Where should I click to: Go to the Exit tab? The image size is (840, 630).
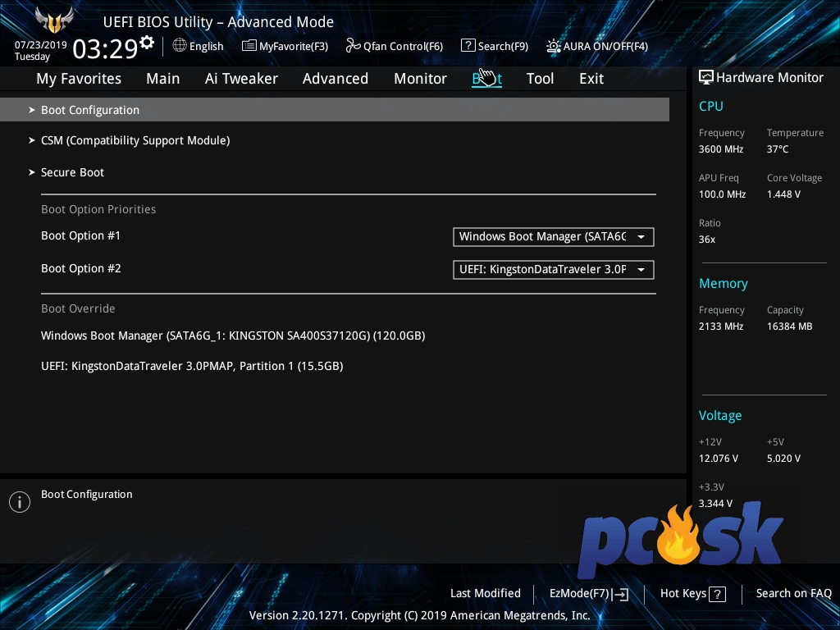[591, 79]
